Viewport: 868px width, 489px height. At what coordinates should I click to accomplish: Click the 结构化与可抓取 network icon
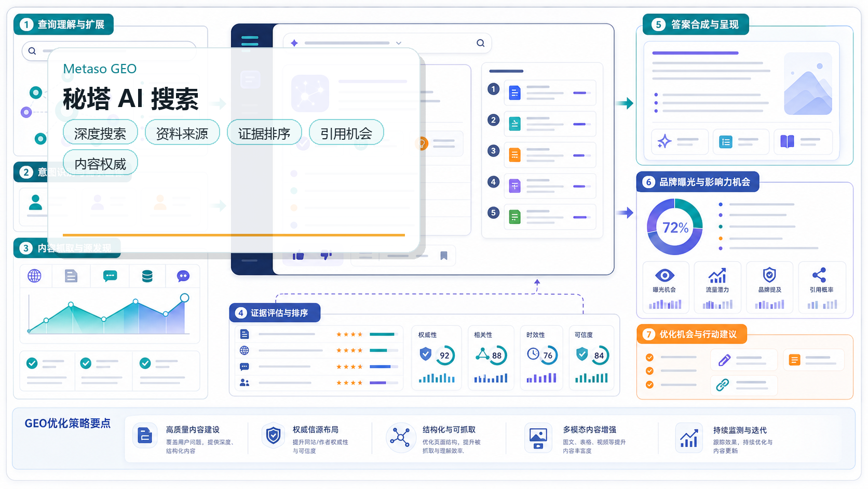(x=400, y=437)
